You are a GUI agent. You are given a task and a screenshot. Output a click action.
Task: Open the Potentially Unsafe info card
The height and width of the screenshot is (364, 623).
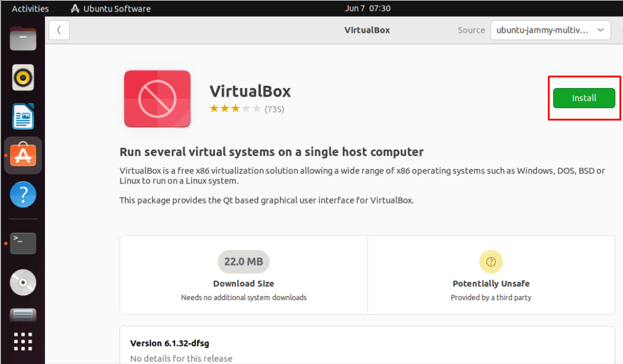[491, 275]
